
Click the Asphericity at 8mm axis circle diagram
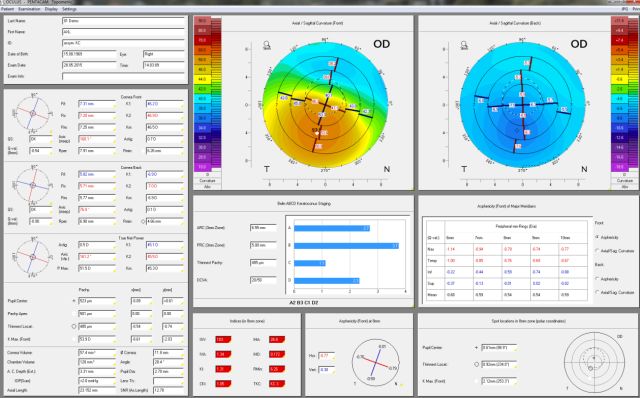point(376,362)
